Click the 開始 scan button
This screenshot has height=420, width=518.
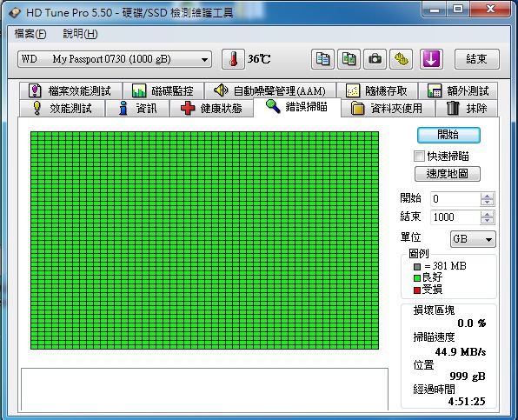coord(448,135)
